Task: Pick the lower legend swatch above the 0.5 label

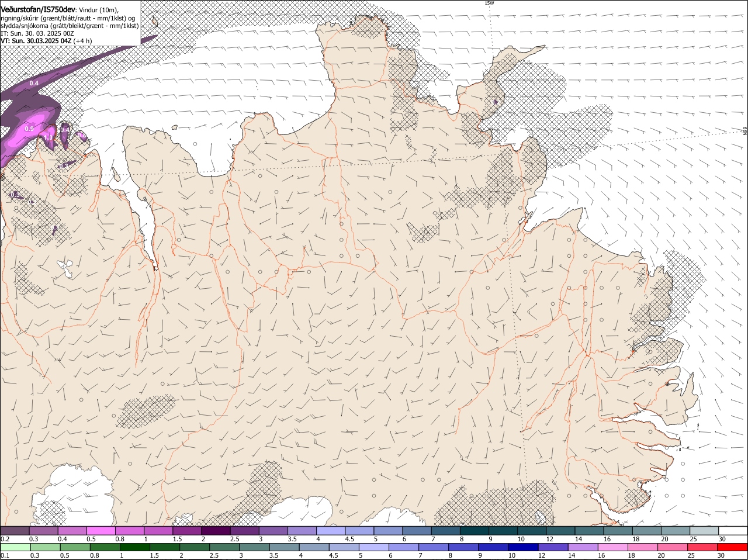Action: [75, 547]
